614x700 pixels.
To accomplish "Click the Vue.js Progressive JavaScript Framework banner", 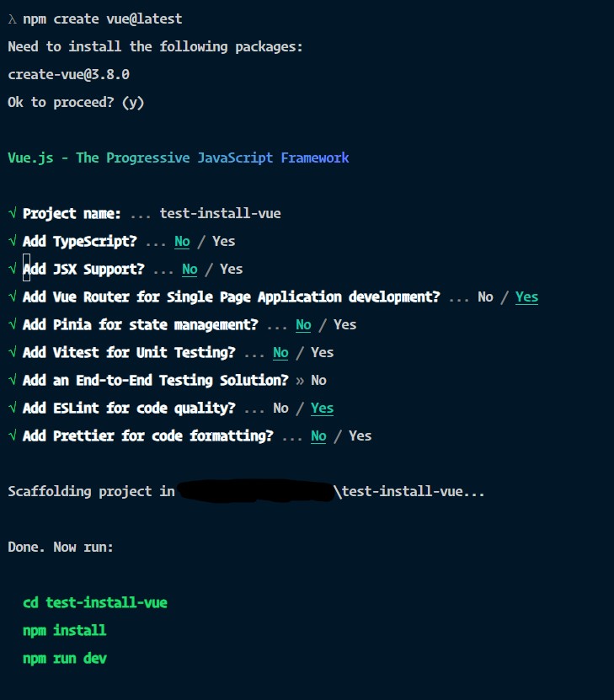I will point(178,158).
